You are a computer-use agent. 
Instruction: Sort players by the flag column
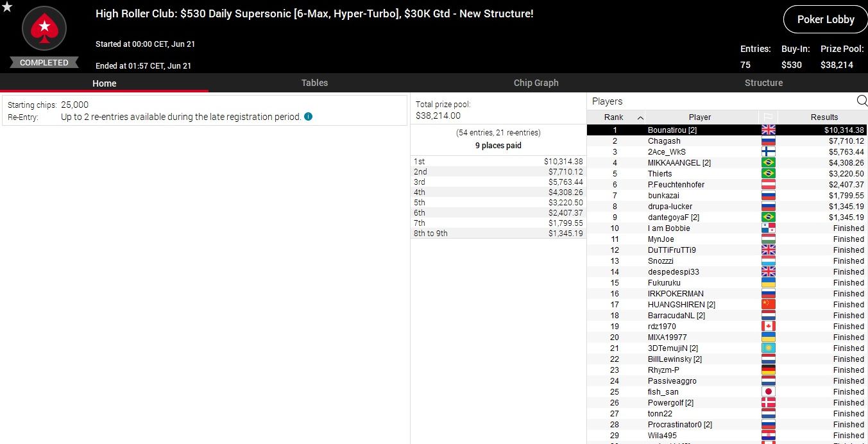768,117
